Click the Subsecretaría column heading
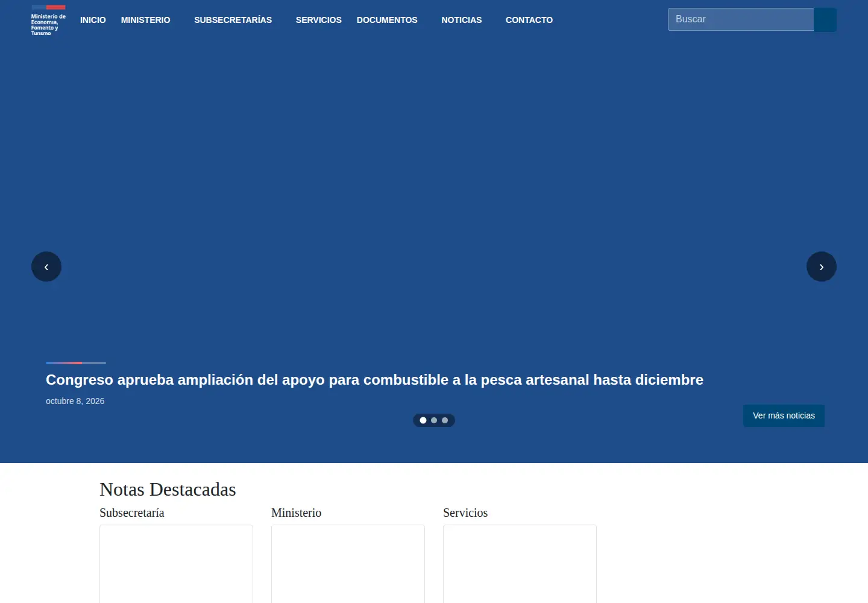The image size is (868, 603). point(132,513)
